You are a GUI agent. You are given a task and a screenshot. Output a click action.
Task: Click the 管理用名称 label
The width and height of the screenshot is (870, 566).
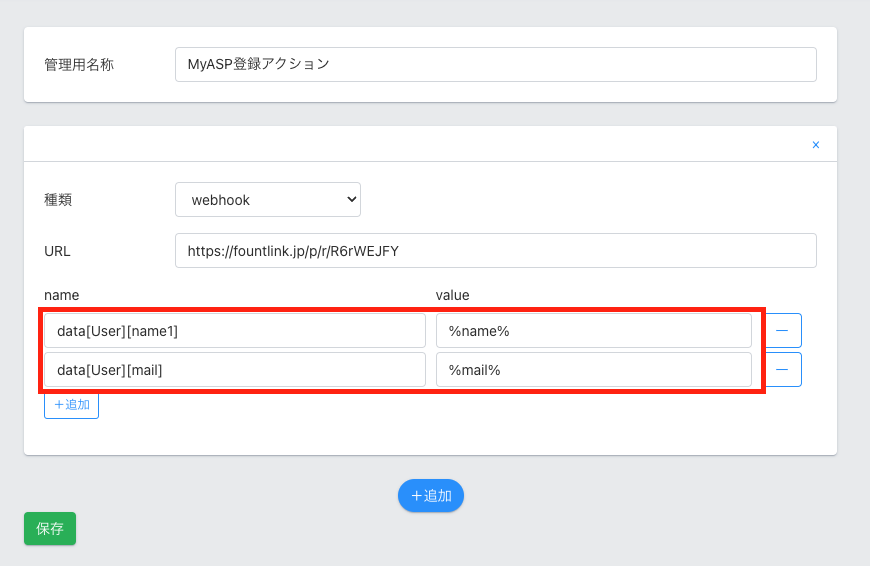tap(79, 64)
